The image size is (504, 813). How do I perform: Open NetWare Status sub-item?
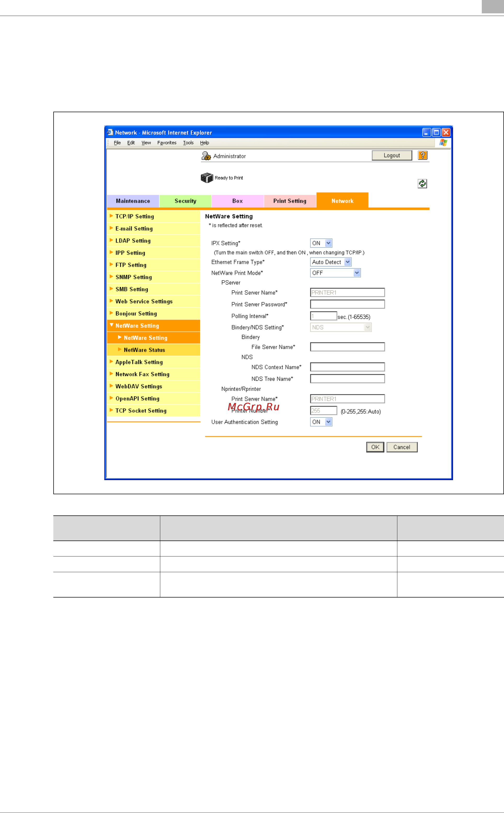tap(154, 350)
